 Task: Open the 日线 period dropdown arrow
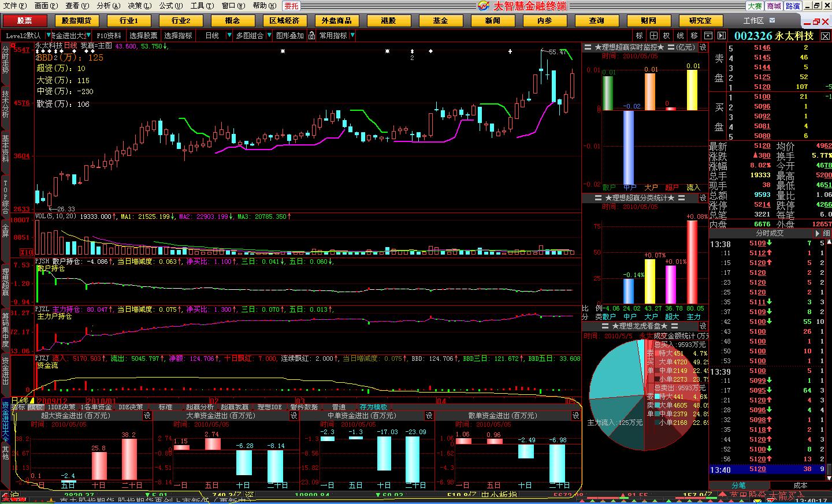point(229,36)
